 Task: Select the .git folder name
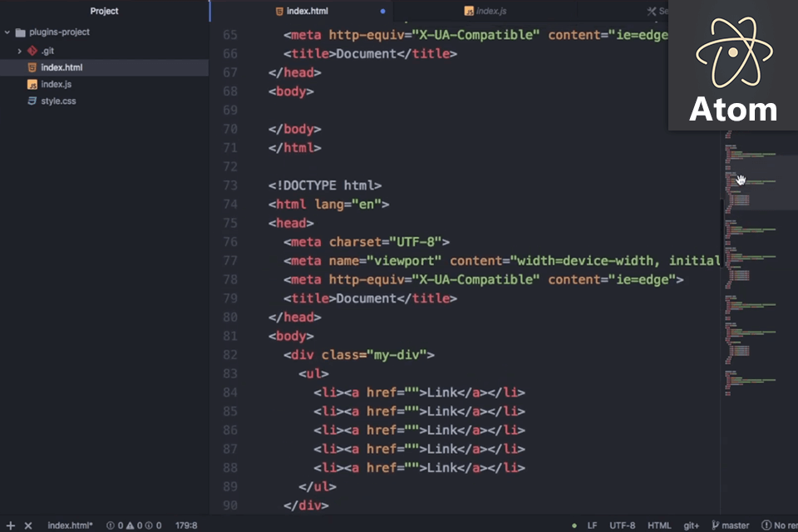(47, 51)
